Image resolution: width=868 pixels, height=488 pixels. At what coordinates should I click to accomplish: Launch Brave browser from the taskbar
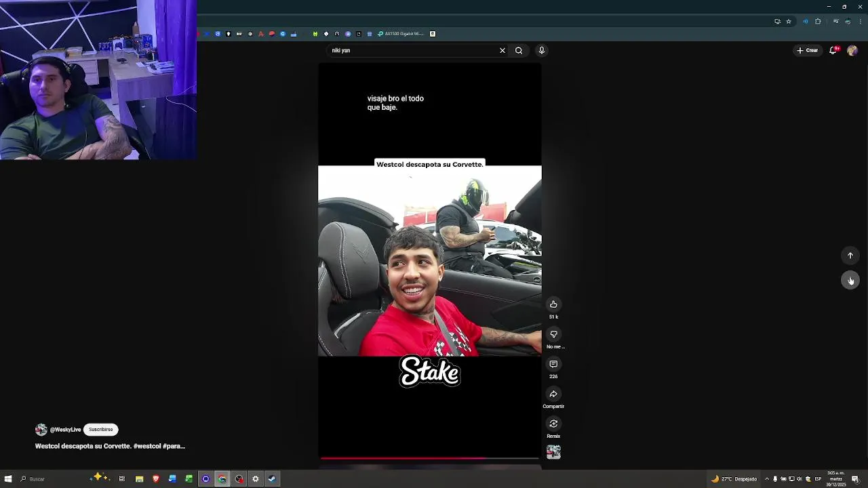(155, 479)
